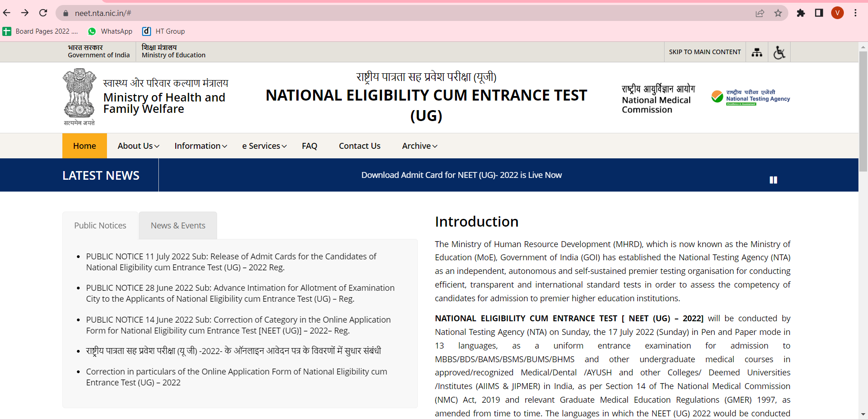Click Skip to Main Content
868x420 pixels.
705,52
